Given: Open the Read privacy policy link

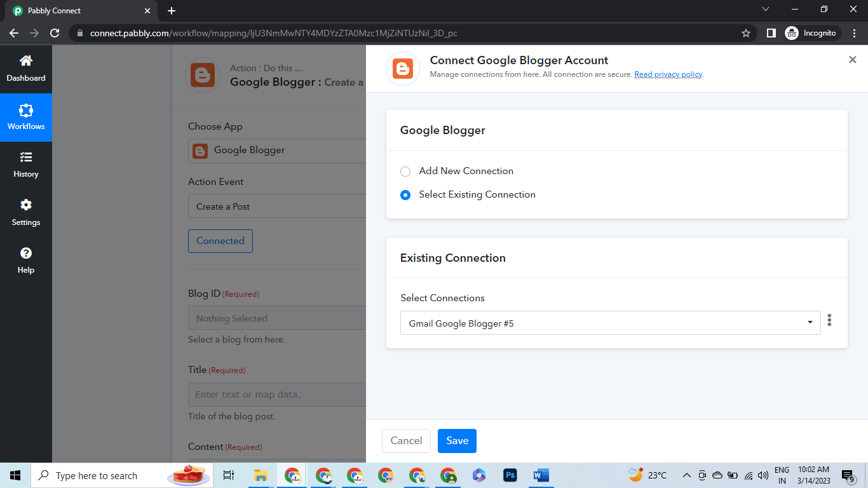Looking at the screenshot, I should (x=668, y=74).
